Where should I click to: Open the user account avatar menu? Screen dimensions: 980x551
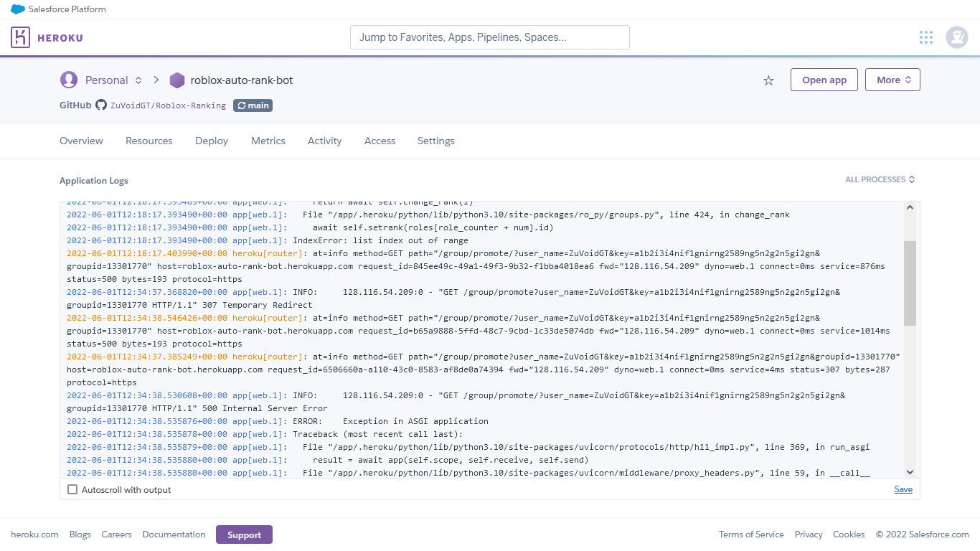coord(957,37)
